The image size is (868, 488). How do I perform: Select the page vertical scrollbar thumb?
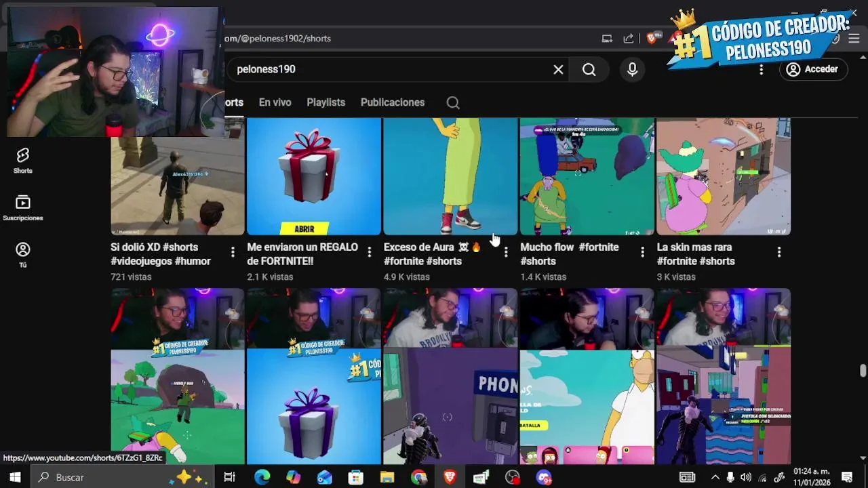pyautogui.click(x=863, y=370)
